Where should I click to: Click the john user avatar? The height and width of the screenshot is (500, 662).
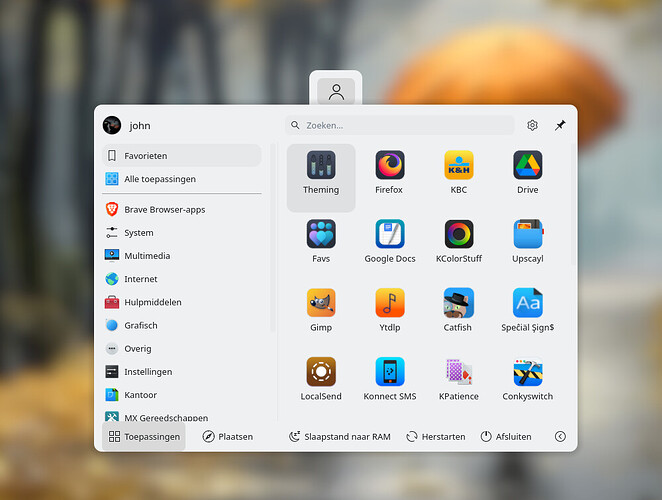click(x=112, y=125)
